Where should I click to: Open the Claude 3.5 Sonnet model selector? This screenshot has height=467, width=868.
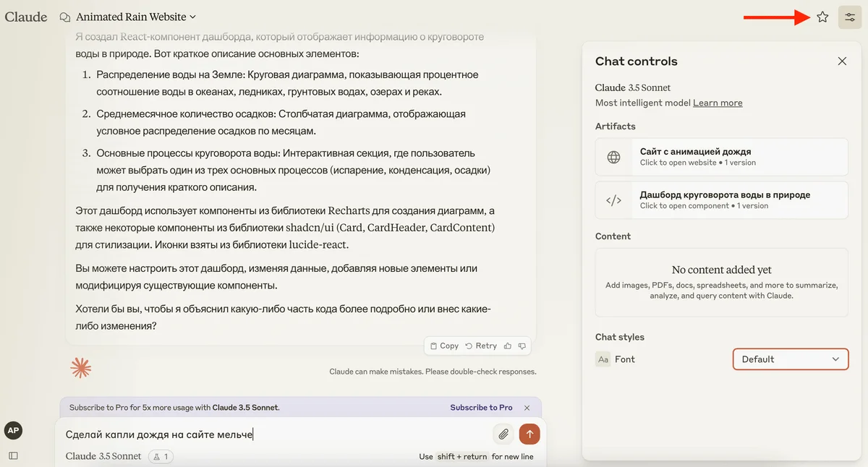(x=104, y=456)
